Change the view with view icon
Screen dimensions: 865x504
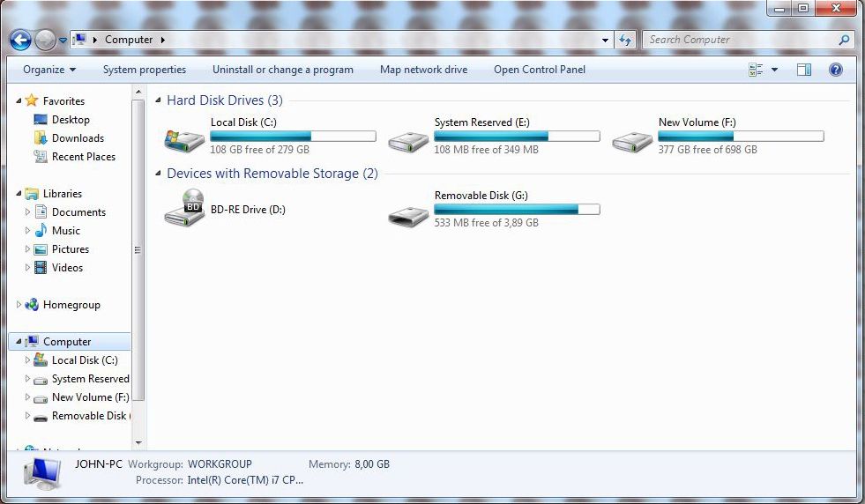click(x=756, y=70)
